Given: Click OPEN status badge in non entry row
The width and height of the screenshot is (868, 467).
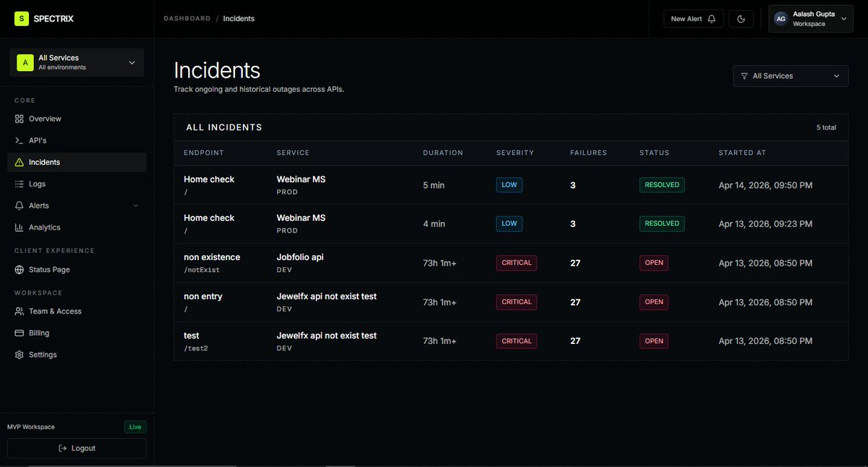Looking at the screenshot, I should coord(654,302).
